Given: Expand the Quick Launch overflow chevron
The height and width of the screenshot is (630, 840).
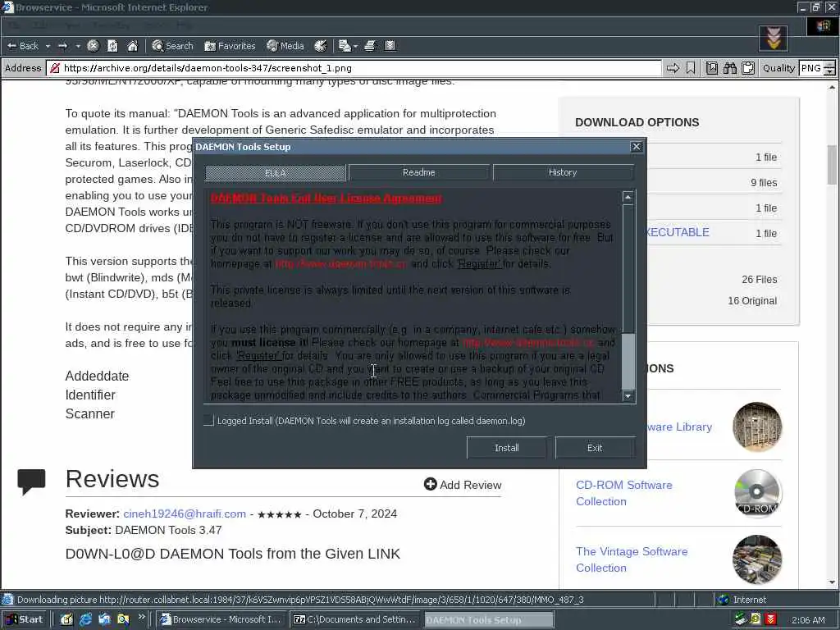Looking at the screenshot, I should pos(141,617).
